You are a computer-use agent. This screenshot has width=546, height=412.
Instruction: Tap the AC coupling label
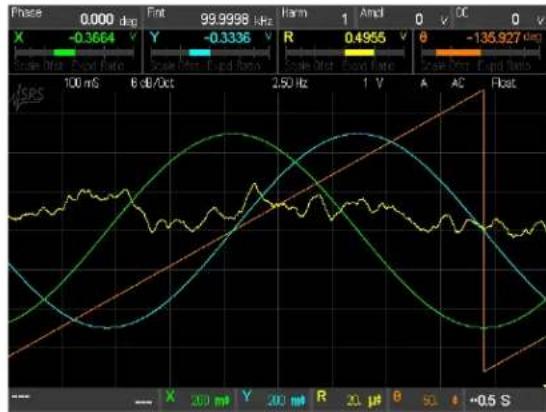pos(458,83)
